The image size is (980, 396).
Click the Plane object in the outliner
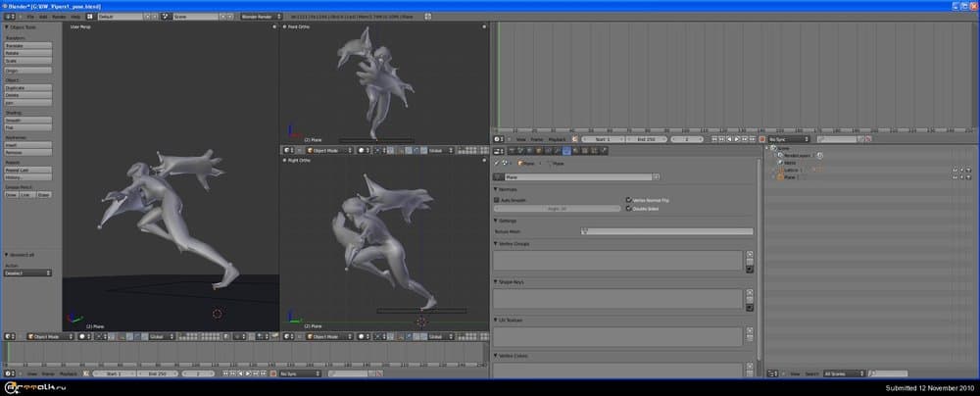tap(790, 177)
